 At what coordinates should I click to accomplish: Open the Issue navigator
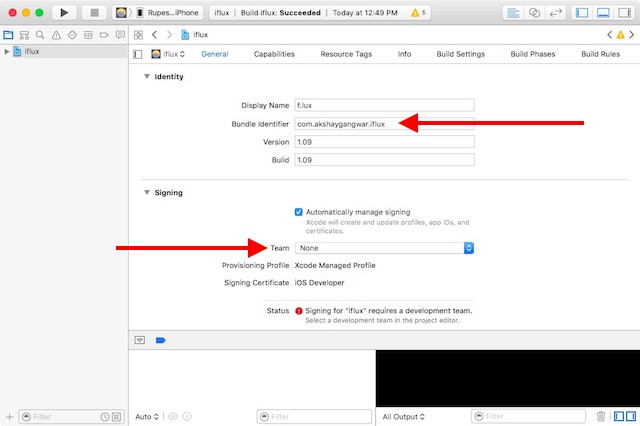[x=56, y=35]
